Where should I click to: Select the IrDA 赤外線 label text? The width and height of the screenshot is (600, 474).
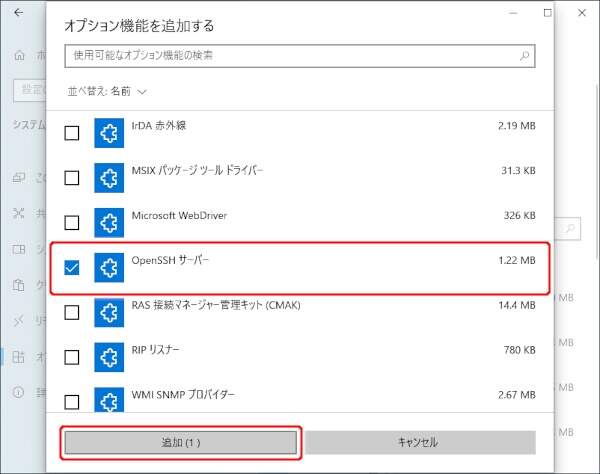click(x=159, y=125)
